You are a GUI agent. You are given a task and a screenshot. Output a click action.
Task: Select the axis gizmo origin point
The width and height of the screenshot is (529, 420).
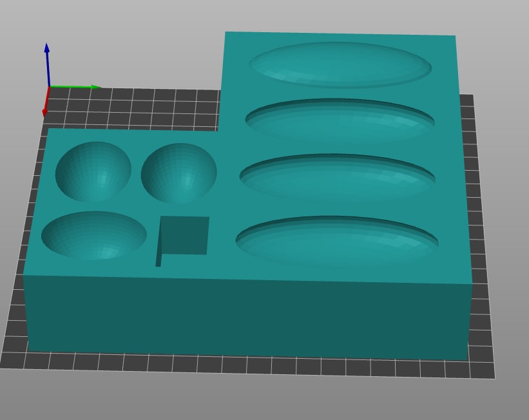click(x=50, y=87)
